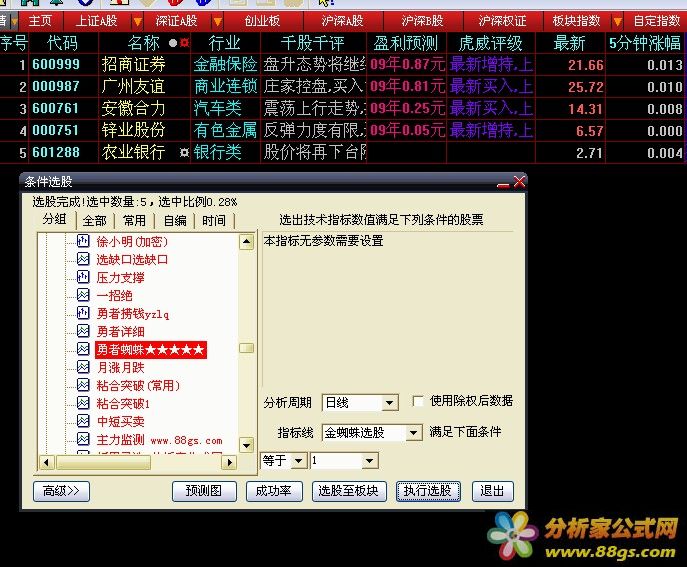The height and width of the screenshot is (567, 687).
Task: Select the 分组 tab in 条件选股 dialog
Action: [x=55, y=219]
